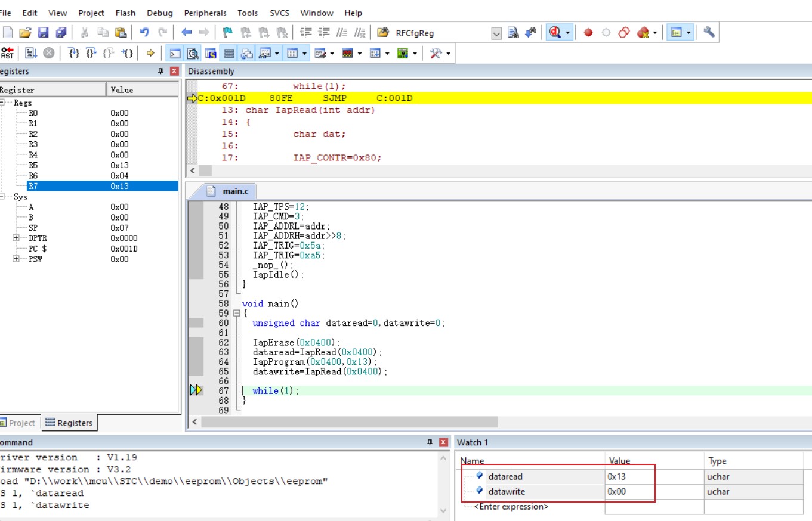Save the current file
The image size is (812, 521).
click(43, 32)
